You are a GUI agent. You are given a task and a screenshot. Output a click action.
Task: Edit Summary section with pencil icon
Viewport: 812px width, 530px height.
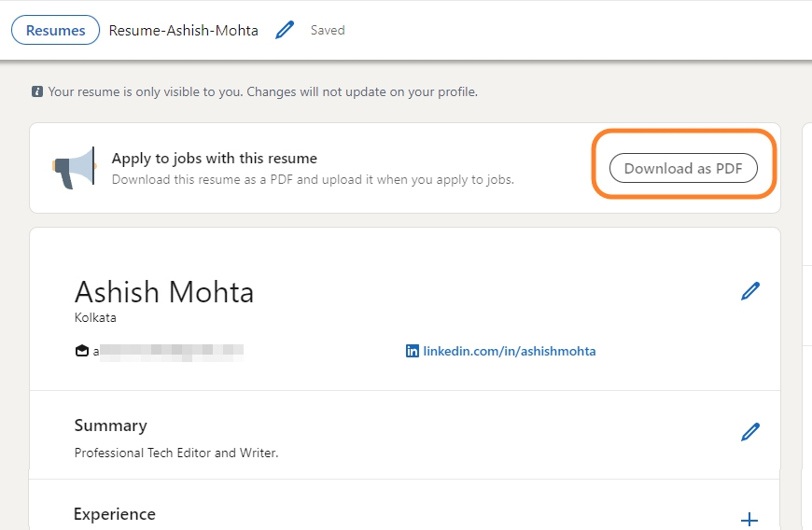(x=749, y=431)
